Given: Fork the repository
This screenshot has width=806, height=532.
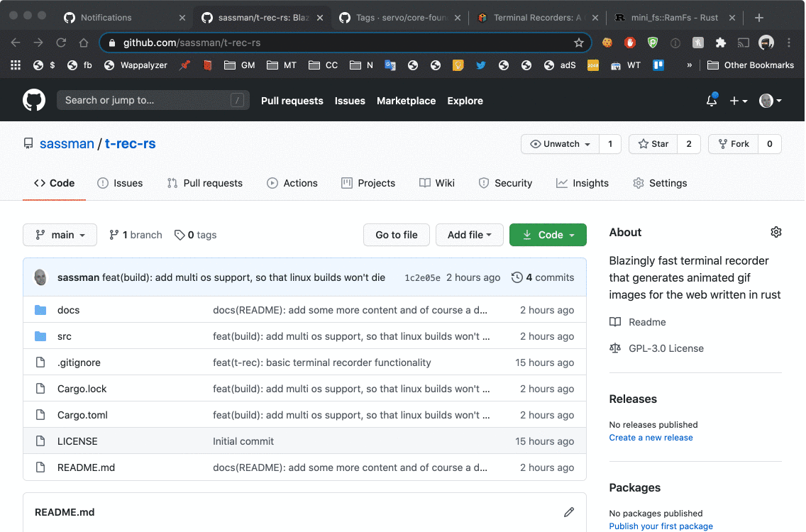Looking at the screenshot, I should (734, 144).
